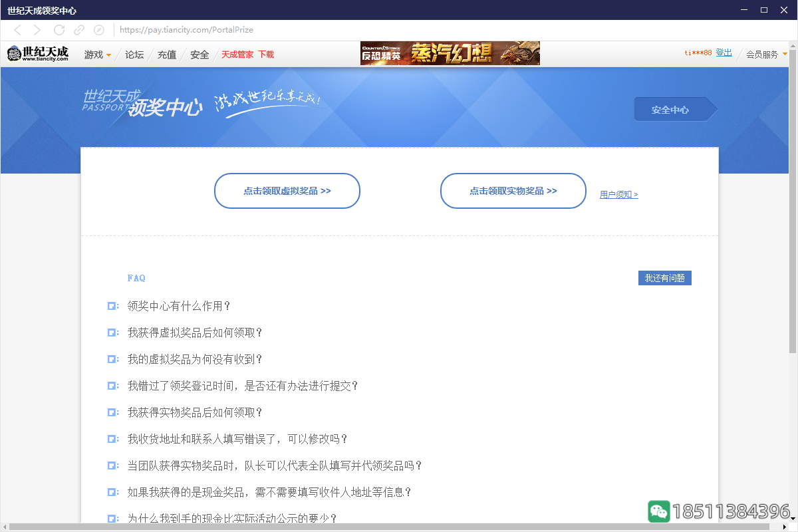This screenshot has width=798, height=532.
Task: Click 登出 to log out
Action: 724,54
